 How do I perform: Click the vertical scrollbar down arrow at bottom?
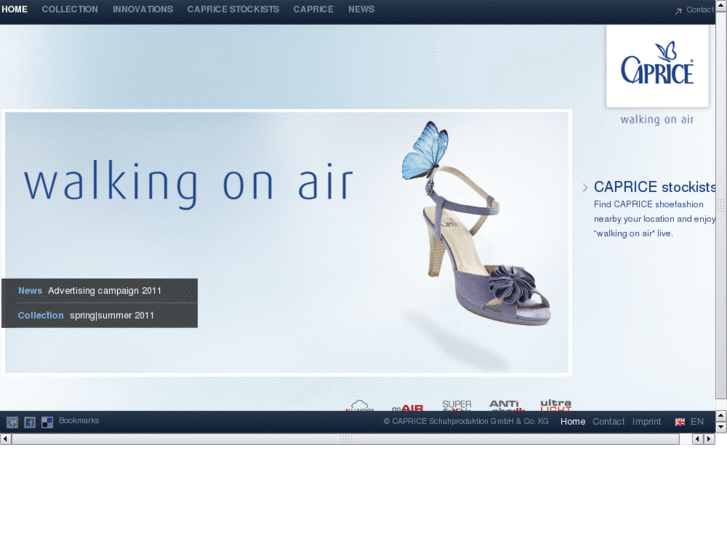click(721, 427)
